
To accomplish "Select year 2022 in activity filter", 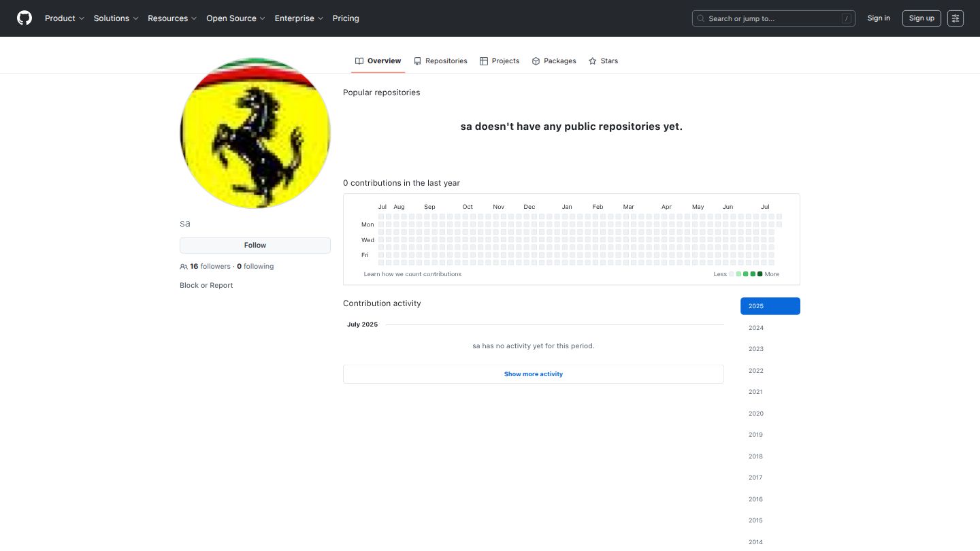I will (756, 371).
